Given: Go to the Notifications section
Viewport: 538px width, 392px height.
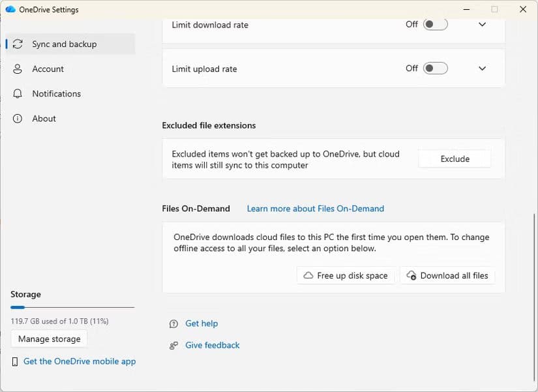Looking at the screenshot, I should [71, 94].
